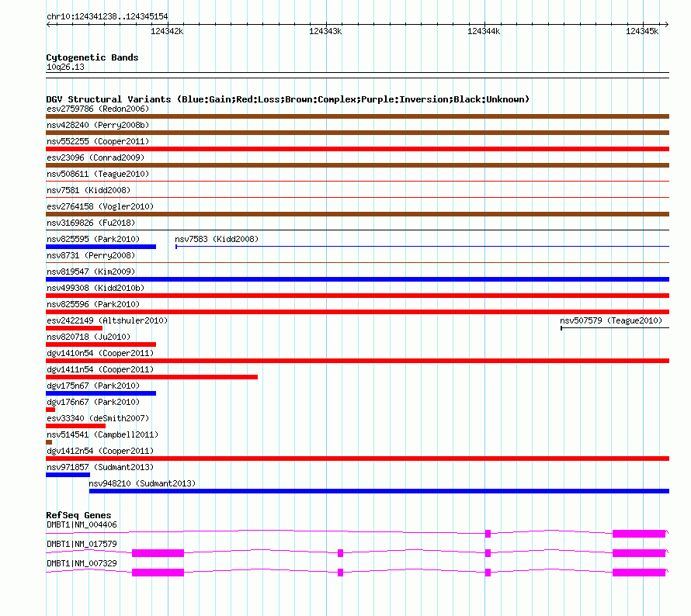Select nsv825596 (Park2010) label
The height and width of the screenshot is (616, 691).
click(93, 304)
